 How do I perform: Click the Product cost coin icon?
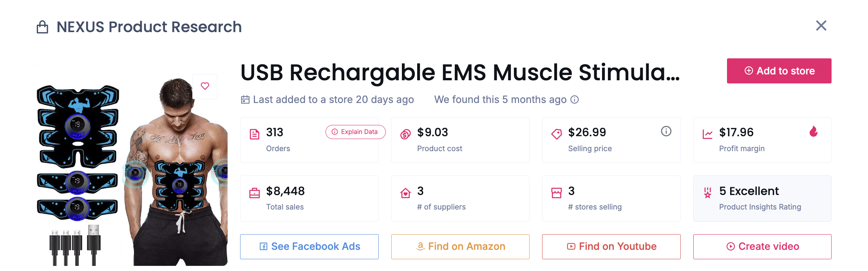tap(405, 134)
